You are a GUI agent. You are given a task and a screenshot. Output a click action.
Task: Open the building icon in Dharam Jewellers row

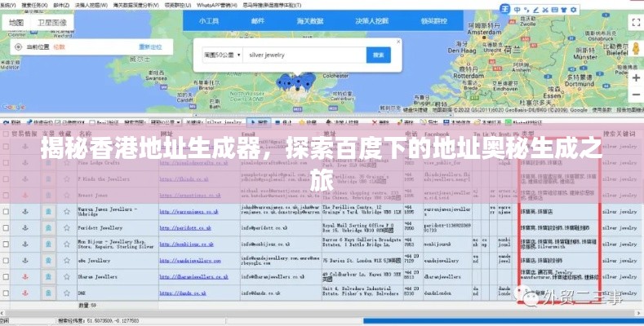click(x=48, y=277)
